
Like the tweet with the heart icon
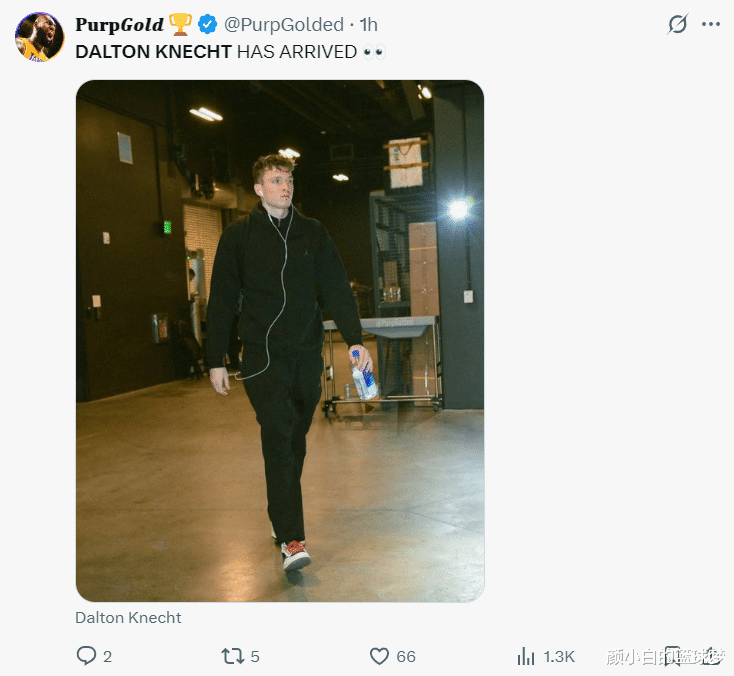coord(379,656)
